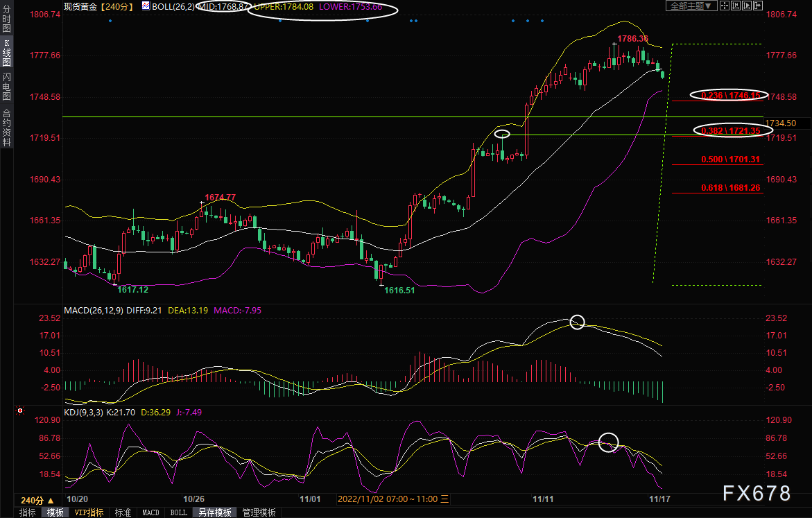The image size is (812, 518).
Task: Open the 合约资料 side tab
Action: [x=6, y=127]
